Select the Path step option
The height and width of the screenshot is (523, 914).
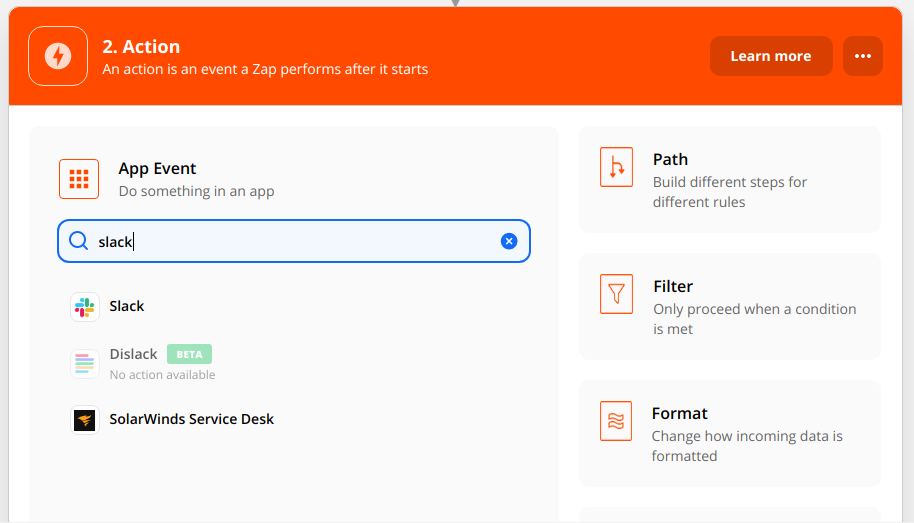point(730,180)
